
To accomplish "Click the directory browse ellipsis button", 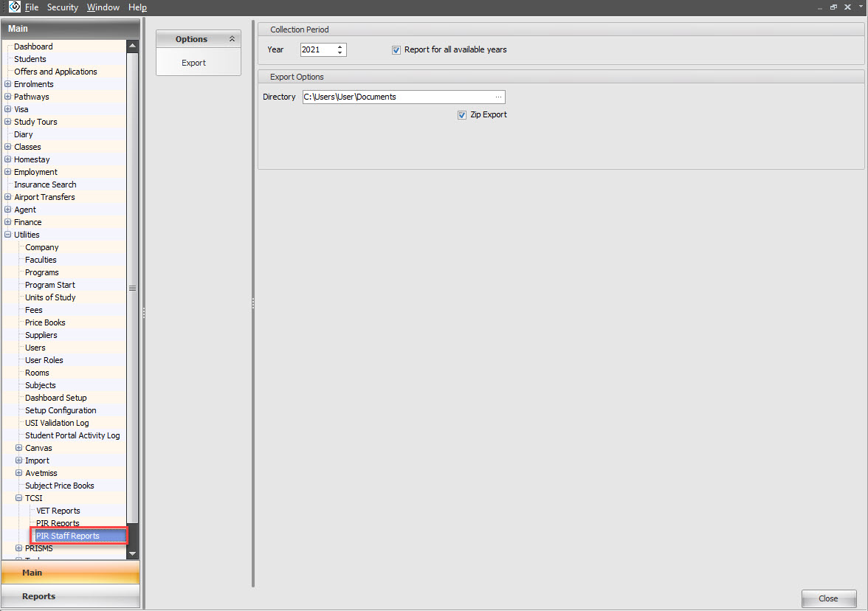I will (x=498, y=97).
